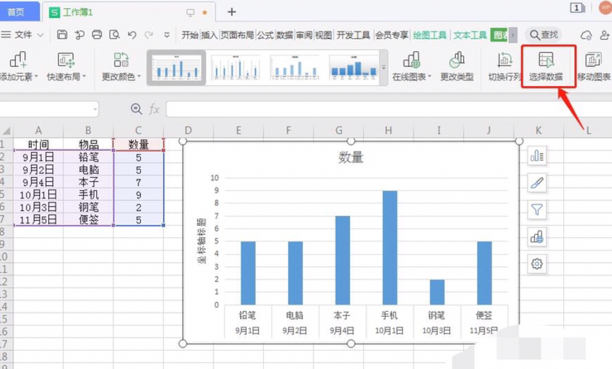Screen dimensions: 612x369
Task: Open the 会员专享 ribbon tab
Action: point(391,35)
